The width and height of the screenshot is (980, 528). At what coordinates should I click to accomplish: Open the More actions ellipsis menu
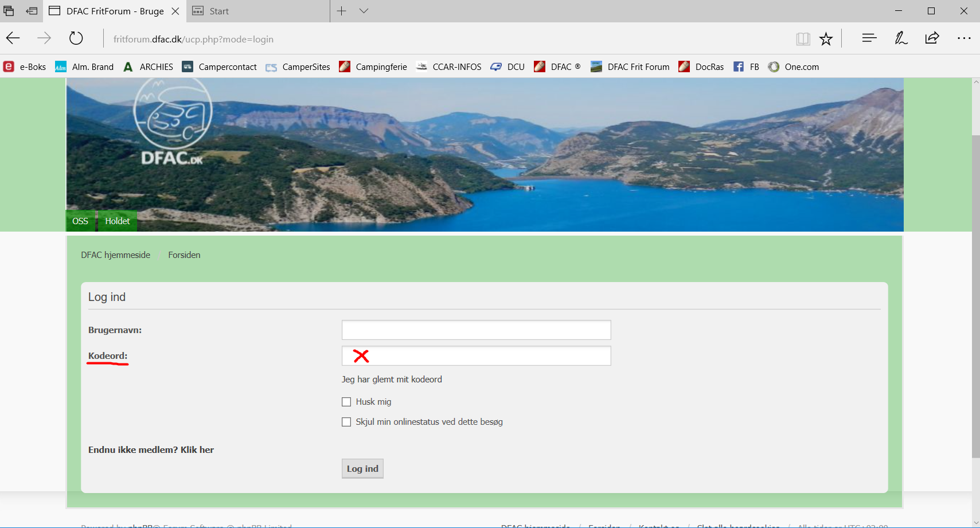964,38
